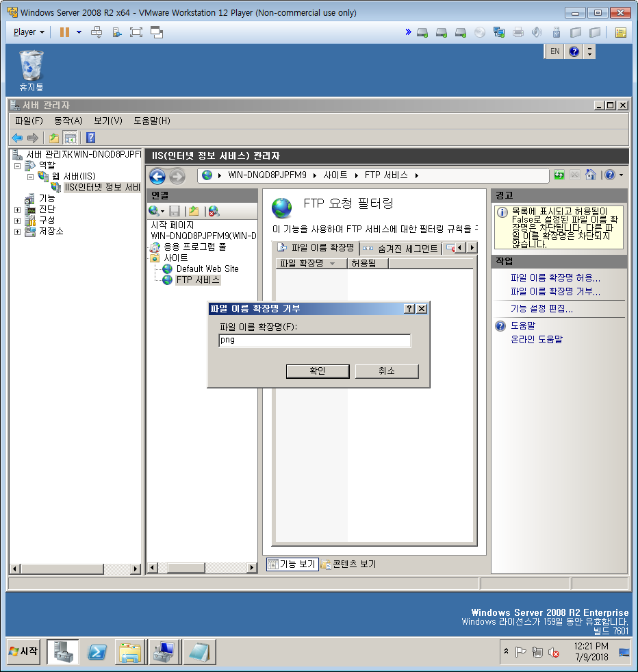Select IIS(인터넷 정보 서비스) tree item
638x672 pixels.
point(102,187)
